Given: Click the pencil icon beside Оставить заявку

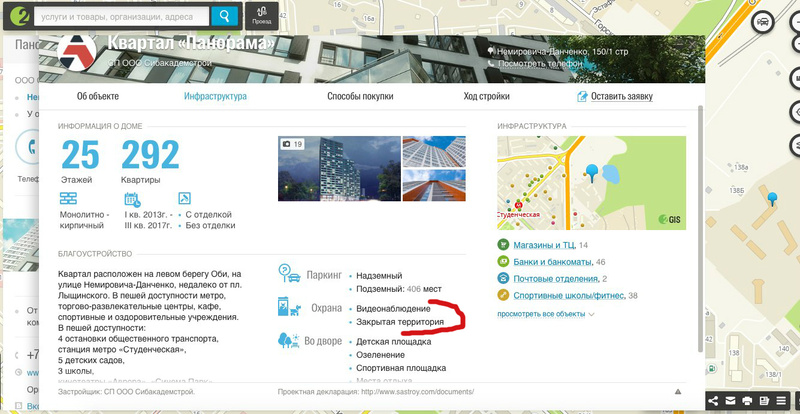Looking at the screenshot, I should point(582,96).
